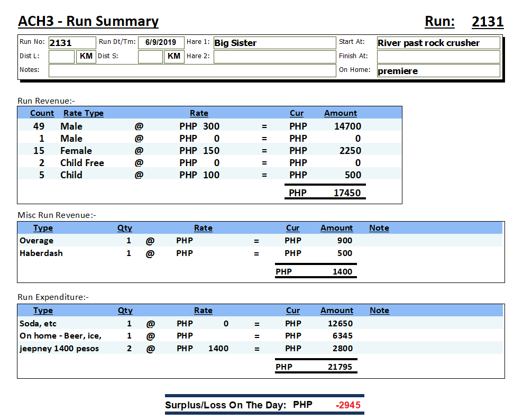Click the Dist L distance input box
Viewport: 523px width, 420px height.
61,57
